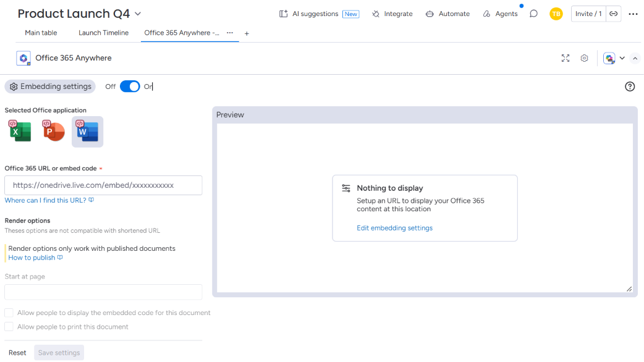Collapse the view header with the up chevron
This screenshot has width=644, height=362.
[635, 58]
